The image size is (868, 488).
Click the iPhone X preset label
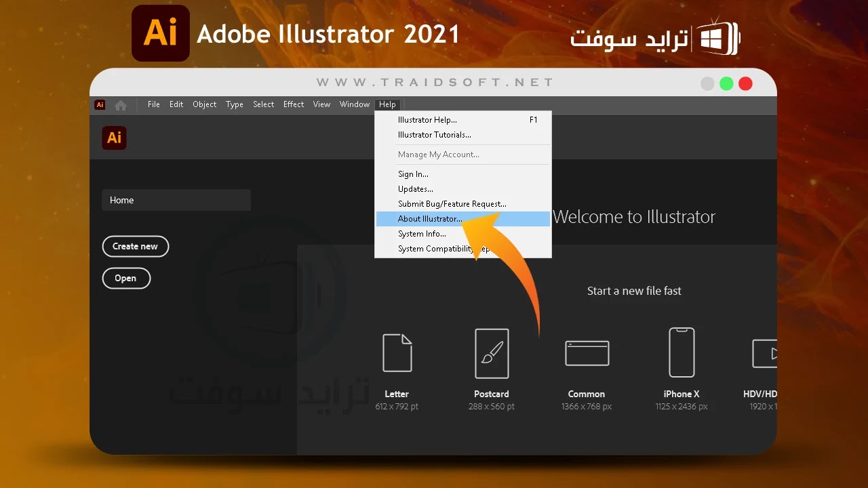[682, 394]
